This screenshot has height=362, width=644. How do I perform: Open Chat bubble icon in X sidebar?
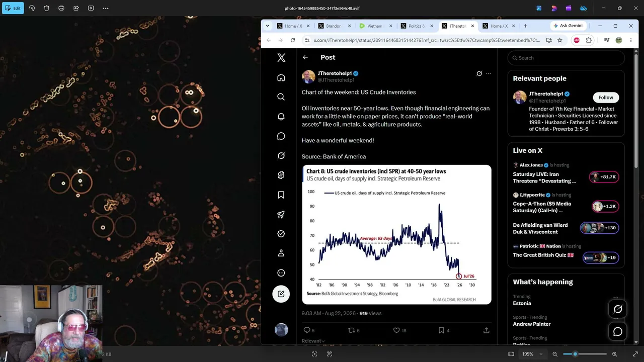click(281, 136)
